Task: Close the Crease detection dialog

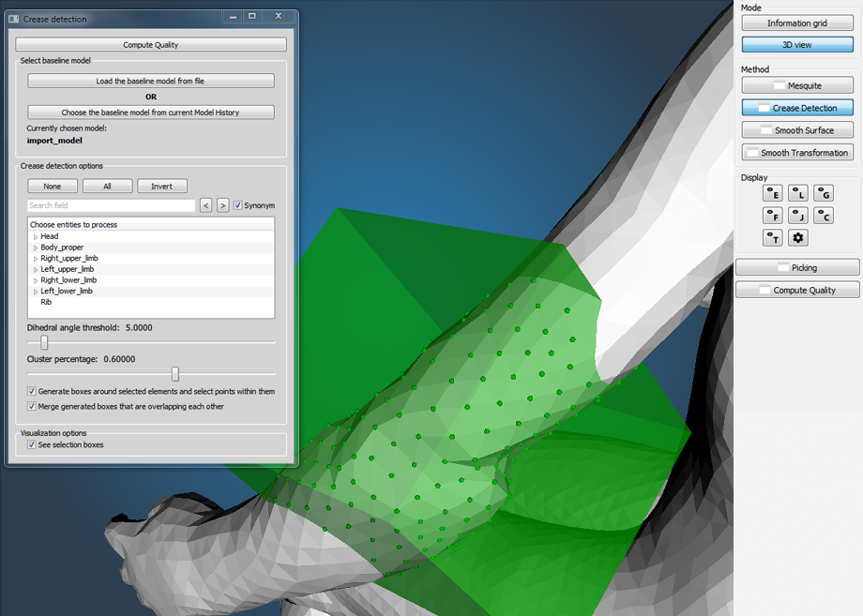Action: tap(279, 17)
